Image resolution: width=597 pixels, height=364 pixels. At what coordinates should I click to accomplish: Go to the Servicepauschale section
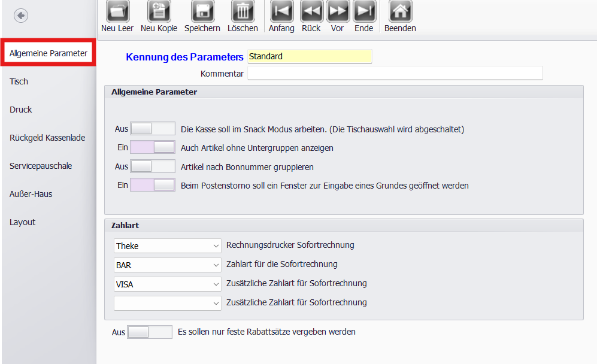41,166
